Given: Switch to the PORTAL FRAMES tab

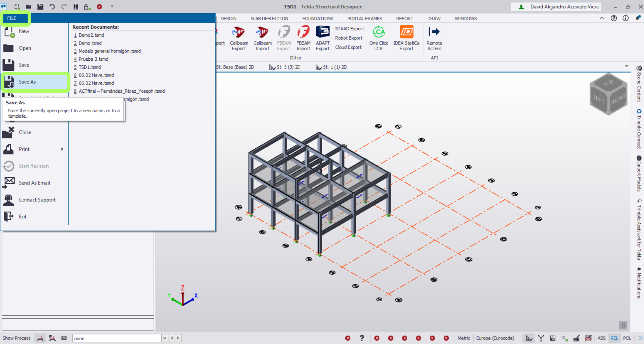Looking at the screenshot, I should click(x=365, y=19).
